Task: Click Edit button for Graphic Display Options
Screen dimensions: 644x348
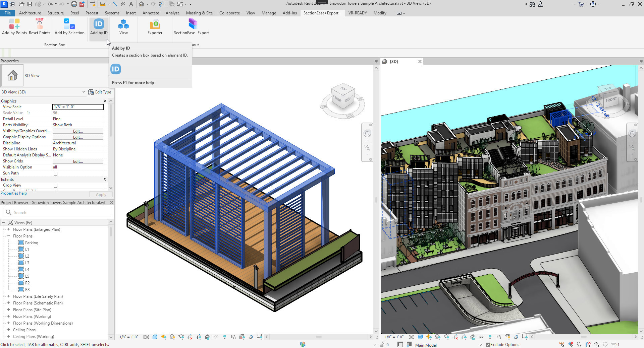Action: click(78, 137)
